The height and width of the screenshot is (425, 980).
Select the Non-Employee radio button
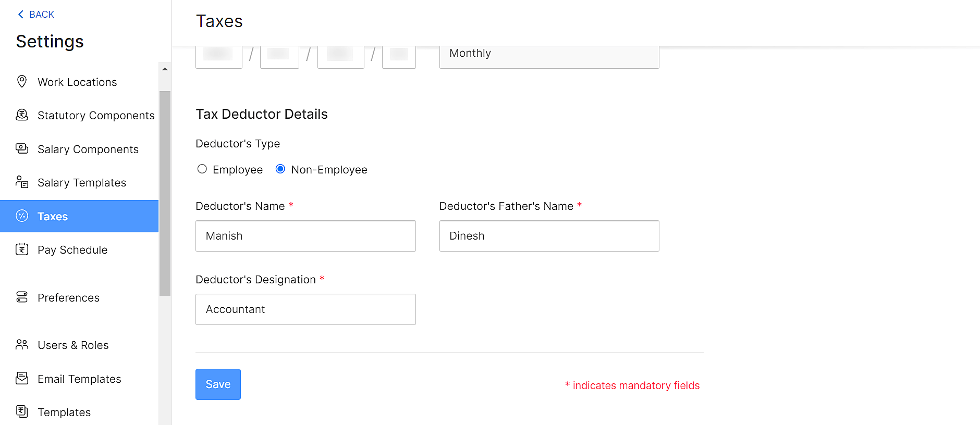click(280, 169)
